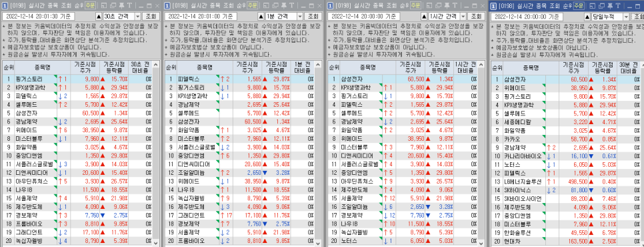Viewport: 644px width, 247px height.
Task: Pin the 당일누적 window on top
Action: coord(610,5)
